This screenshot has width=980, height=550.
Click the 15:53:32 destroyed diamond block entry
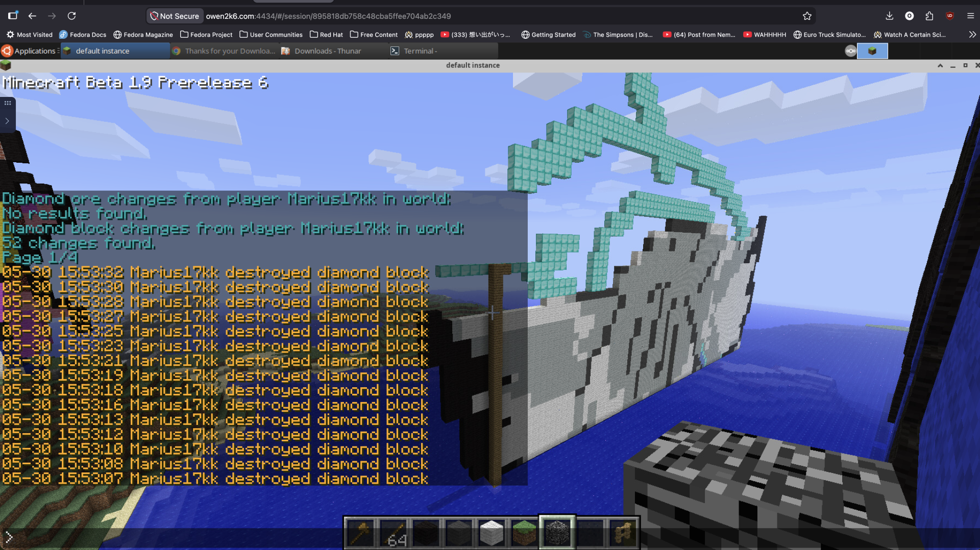click(x=215, y=273)
